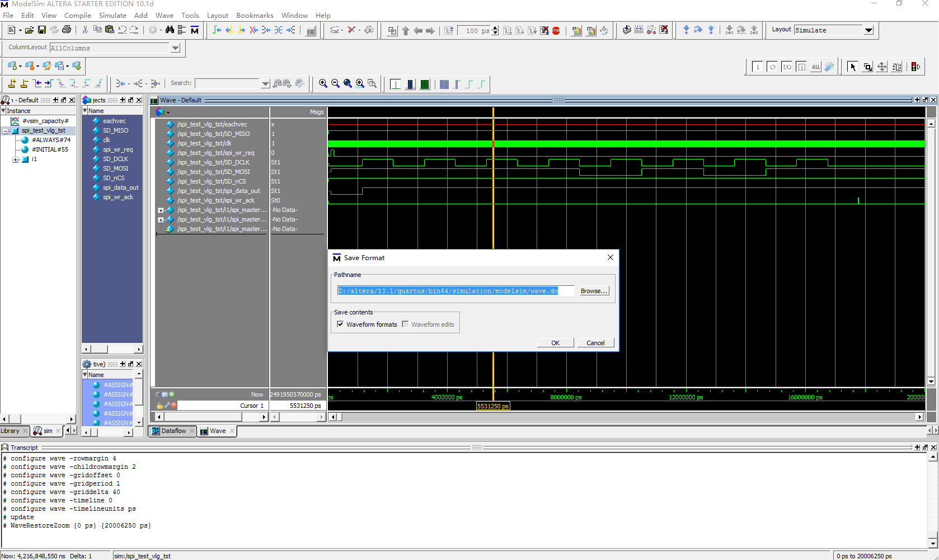Click the Insert Cursor icon in wave toolbar
Viewport: 939px width, 560px height.
pos(12,83)
